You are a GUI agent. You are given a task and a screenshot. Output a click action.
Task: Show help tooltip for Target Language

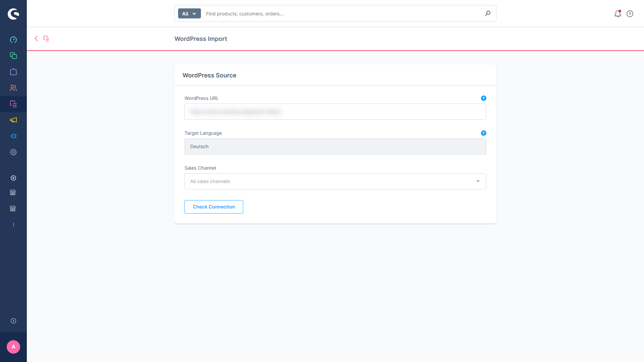coord(484,133)
